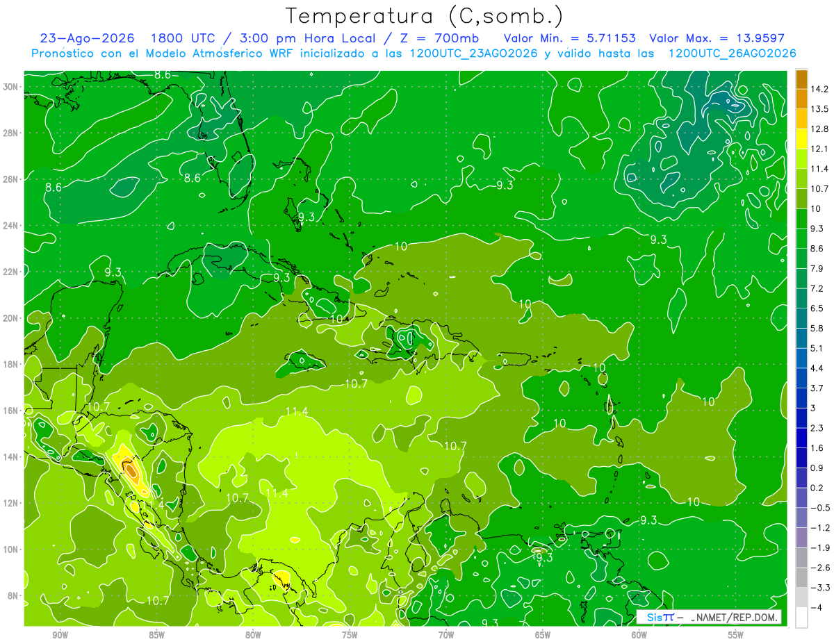Image resolution: width=834 pixels, height=644 pixels.
Task: Click the 4.4 color scale value
Action: [x=817, y=368]
